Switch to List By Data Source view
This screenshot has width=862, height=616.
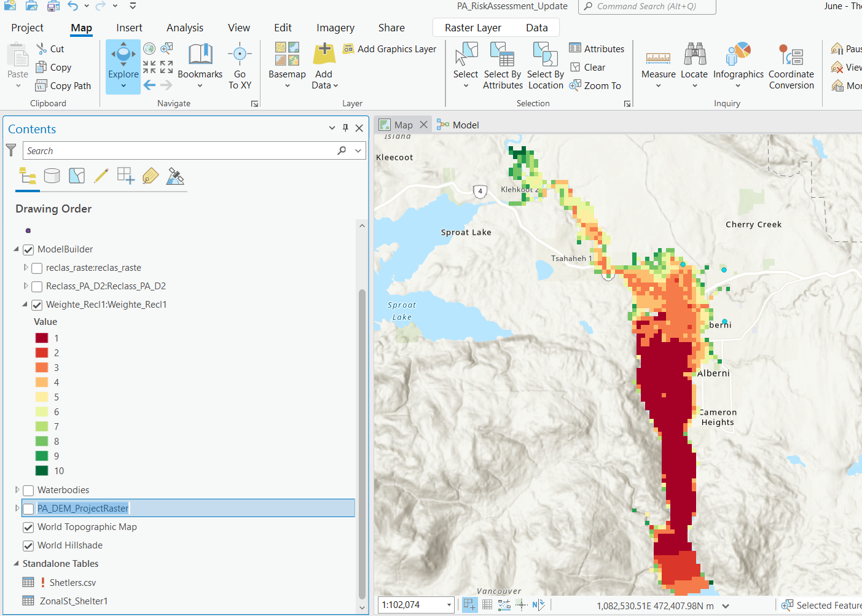click(52, 176)
